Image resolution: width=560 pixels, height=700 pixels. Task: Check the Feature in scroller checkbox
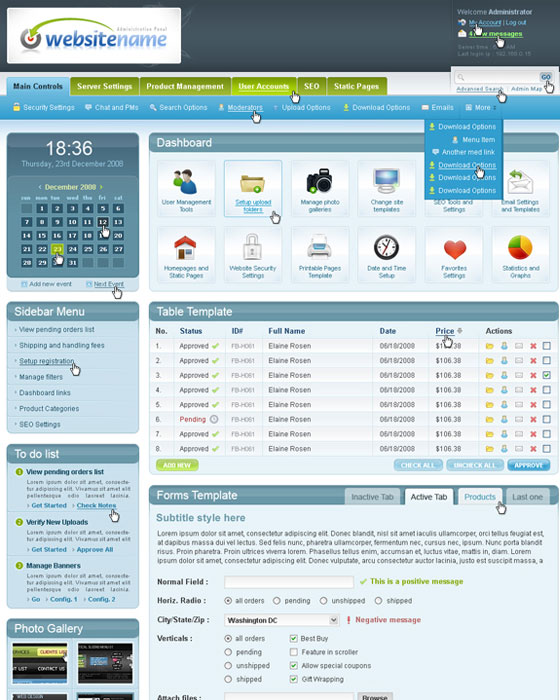[293, 652]
